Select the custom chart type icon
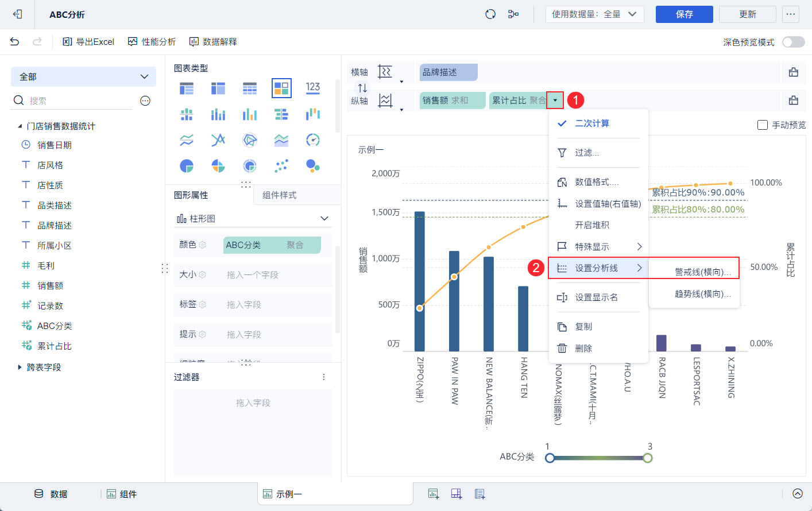Viewport: 812px width, 511px height. point(281,88)
